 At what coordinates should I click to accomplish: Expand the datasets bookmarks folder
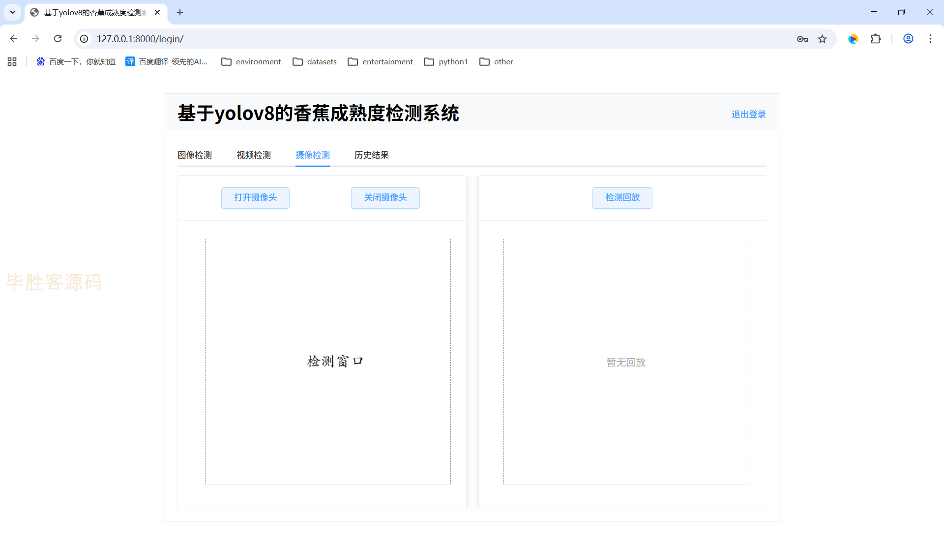click(315, 61)
